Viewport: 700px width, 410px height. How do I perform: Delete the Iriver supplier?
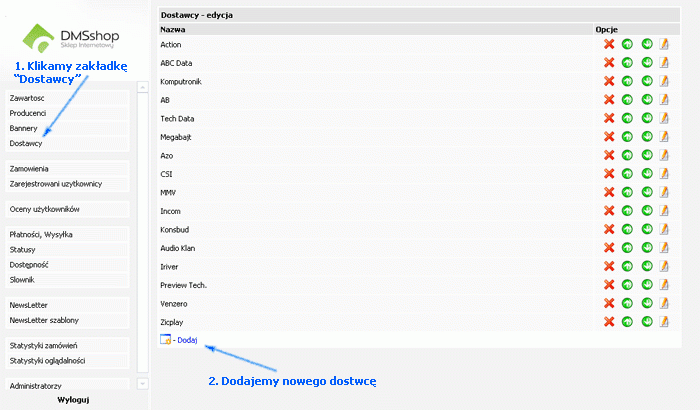point(609,267)
